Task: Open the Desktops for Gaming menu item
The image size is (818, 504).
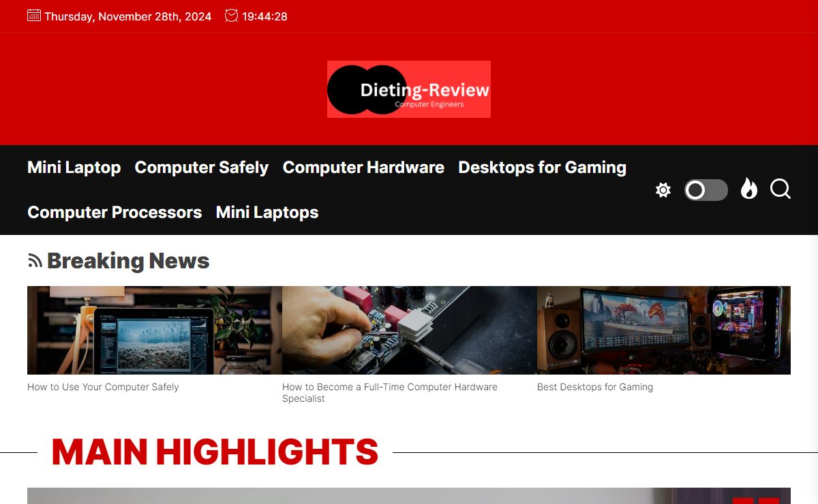Action: pyautogui.click(x=542, y=168)
